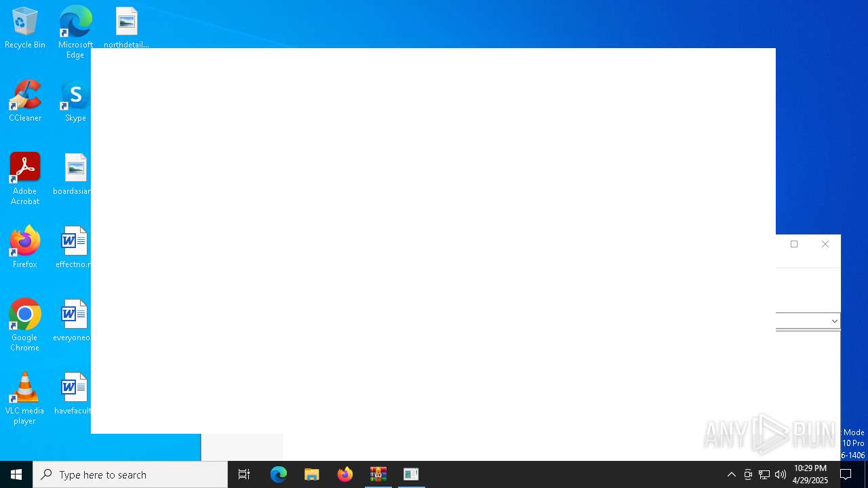This screenshot has width=868, height=488.
Task: Select the everyoneo Word document icon
Action: (x=73, y=321)
